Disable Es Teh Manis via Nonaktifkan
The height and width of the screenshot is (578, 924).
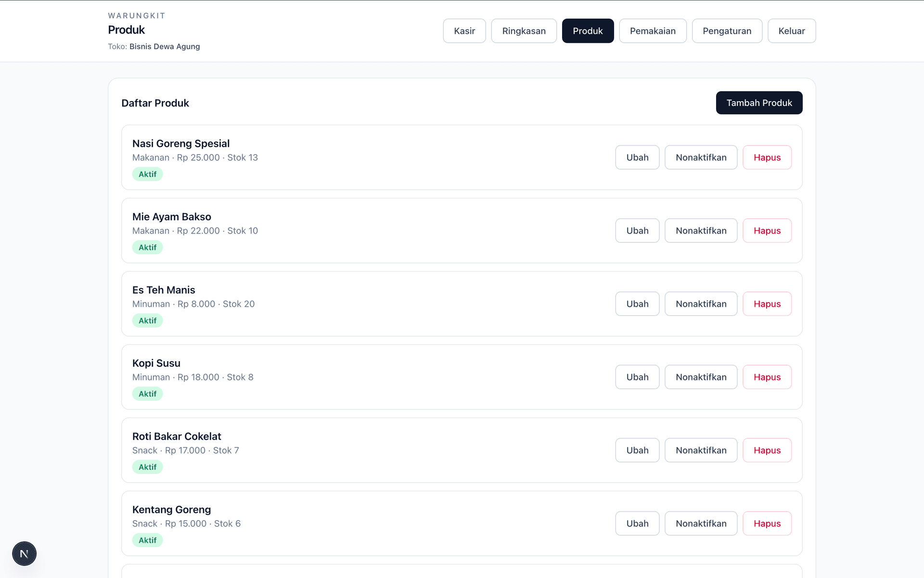(701, 304)
